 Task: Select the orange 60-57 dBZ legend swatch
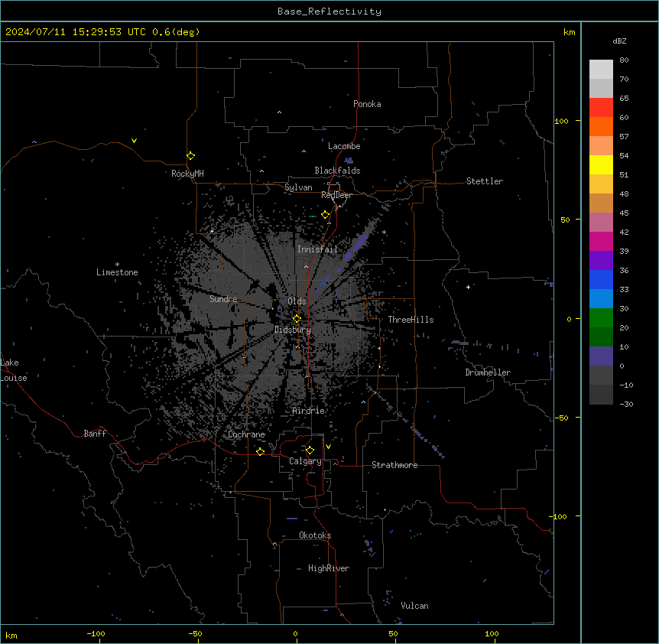click(601, 126)
